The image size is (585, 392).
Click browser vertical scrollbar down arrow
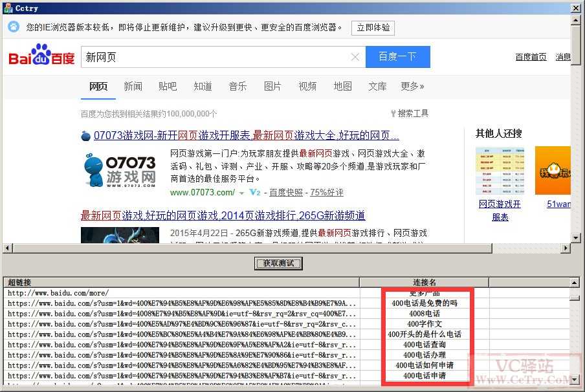576,237
